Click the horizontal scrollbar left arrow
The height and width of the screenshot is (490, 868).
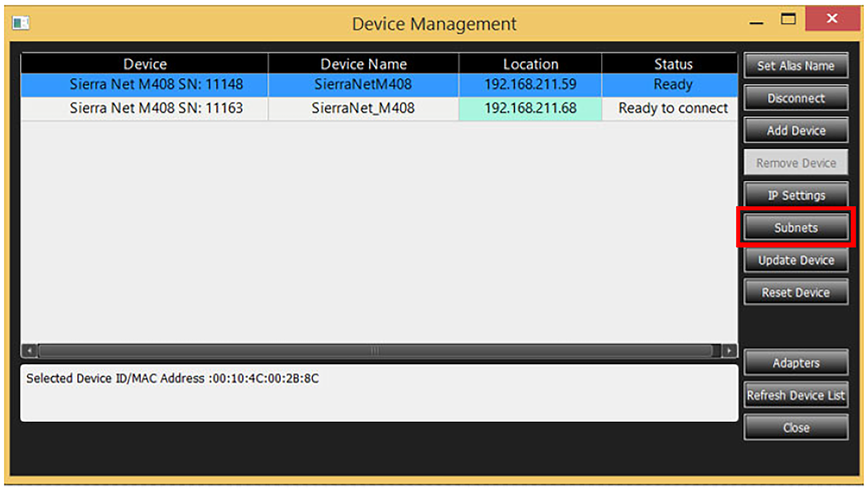coord(29,351)
